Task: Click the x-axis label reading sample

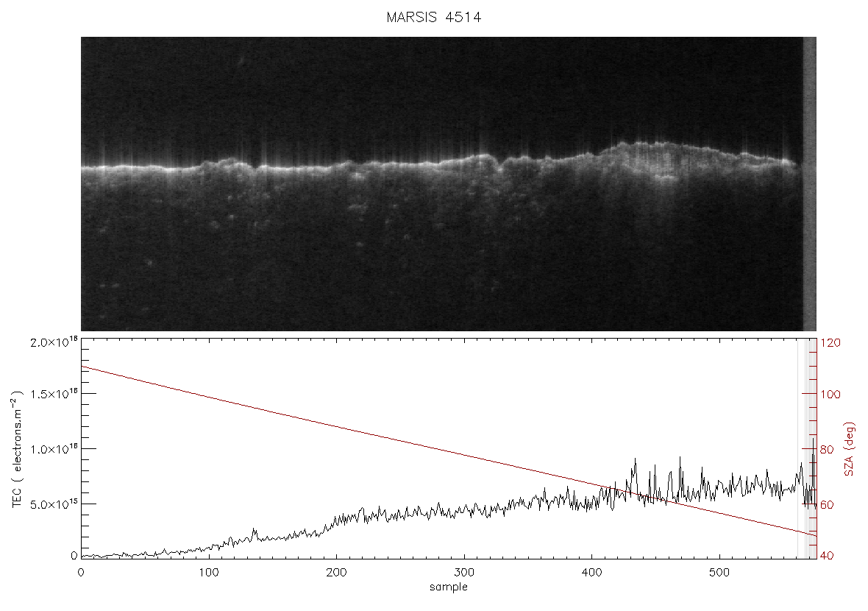Action: [449, 587]
